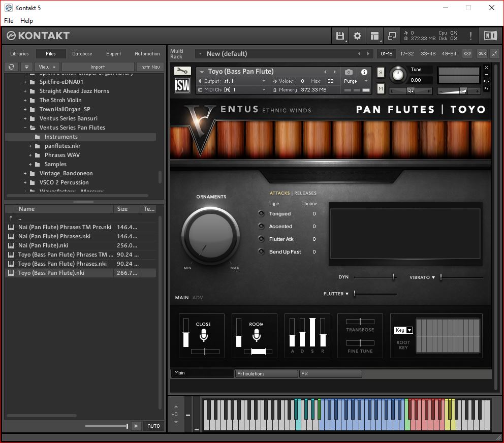Open the MIDI Ch dropdown
The height and width of the screenshot is (443, 504).
coord(232,90)
